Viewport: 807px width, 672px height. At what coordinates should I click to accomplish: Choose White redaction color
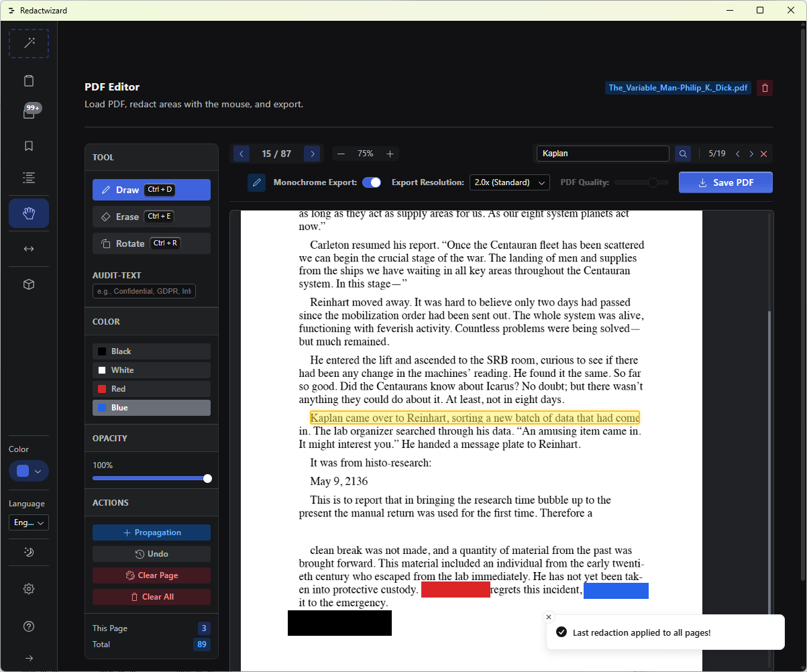[152, 370]
